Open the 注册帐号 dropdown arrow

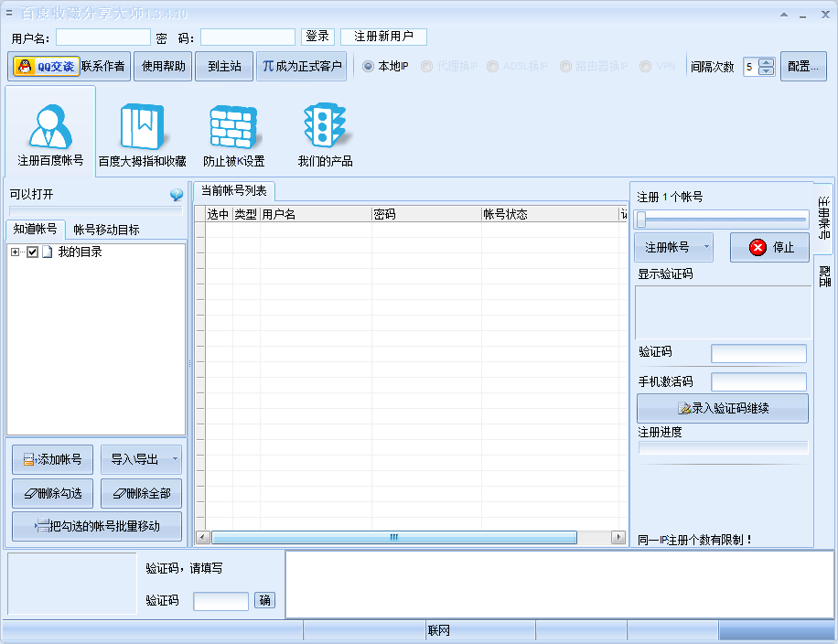[706, 248]
